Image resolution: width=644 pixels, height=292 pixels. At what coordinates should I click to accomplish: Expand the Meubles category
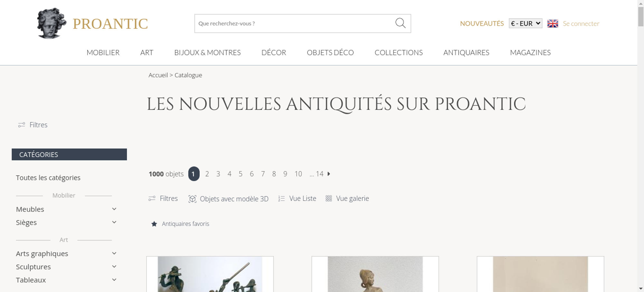[x=114, y=209]
